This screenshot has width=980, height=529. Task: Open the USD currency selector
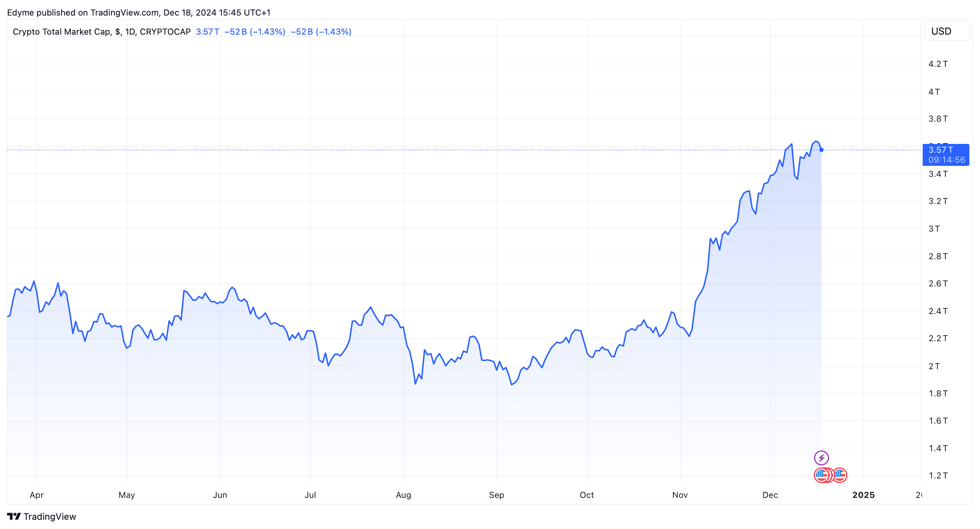click(946, 31)
